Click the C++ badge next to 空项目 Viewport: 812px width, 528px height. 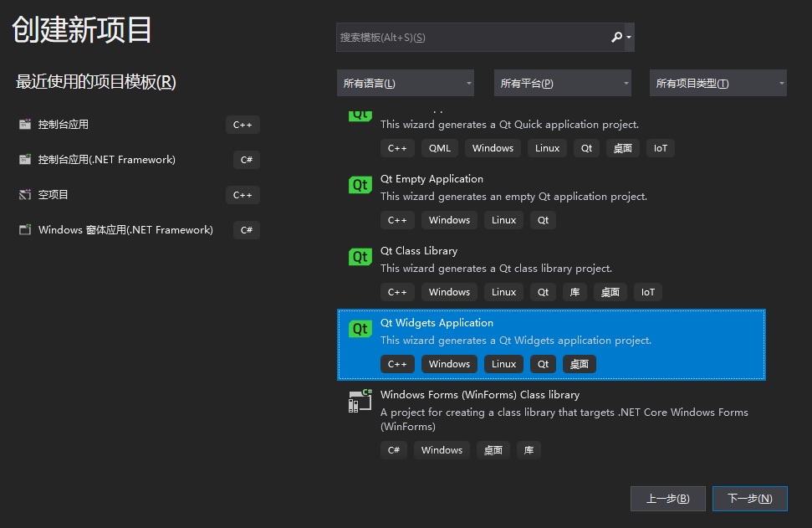pyautogui.click(x=243, y=195)
